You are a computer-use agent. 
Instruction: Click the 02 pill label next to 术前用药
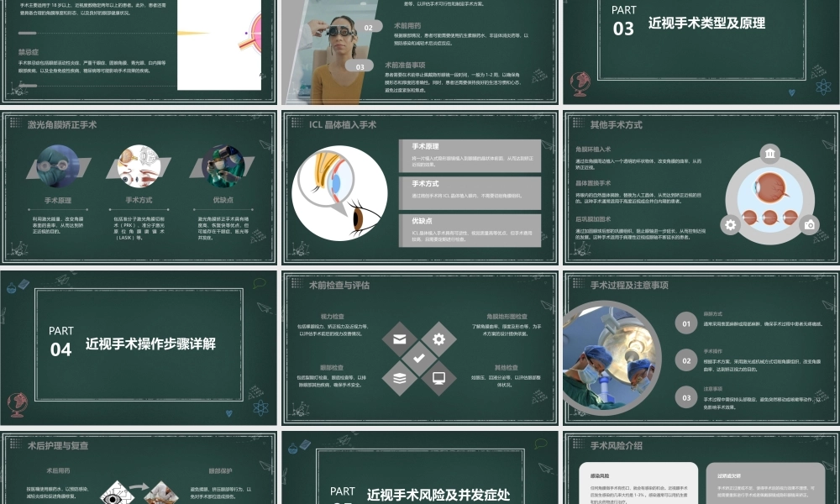point(368,28)
